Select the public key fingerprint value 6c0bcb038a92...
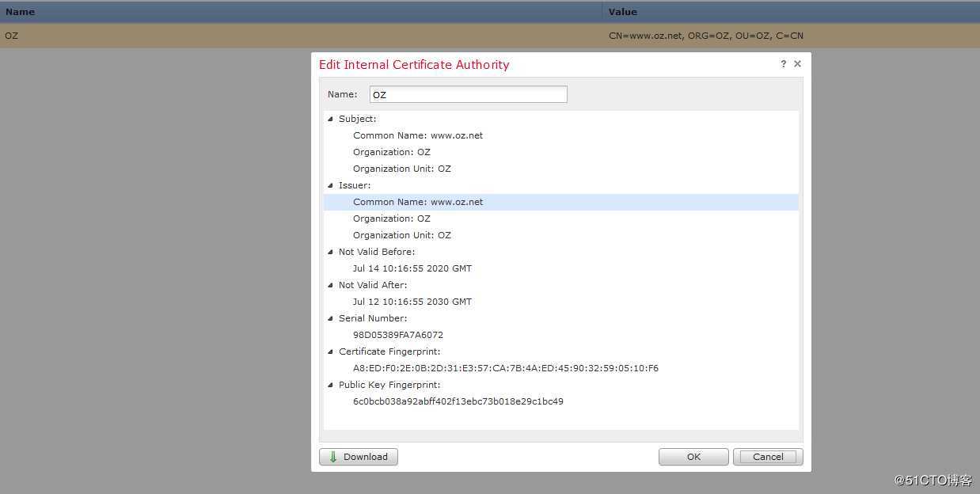 (x=458, y=401)
